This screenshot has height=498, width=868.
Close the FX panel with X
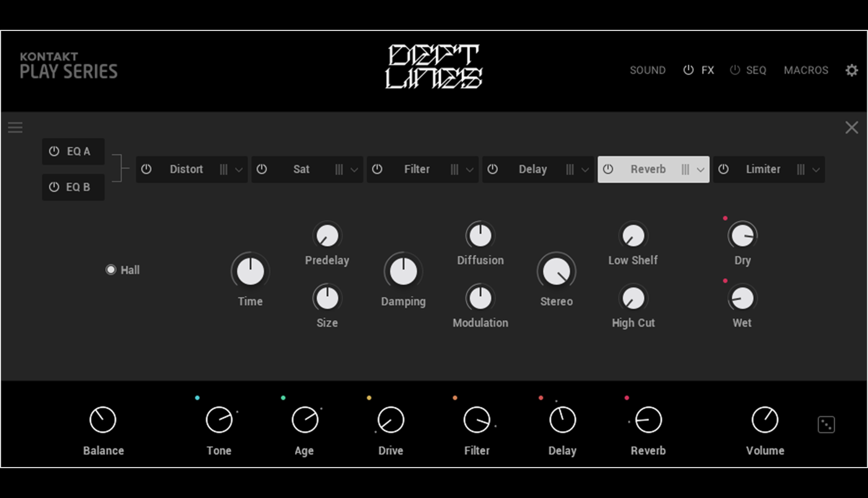(852, 127)
